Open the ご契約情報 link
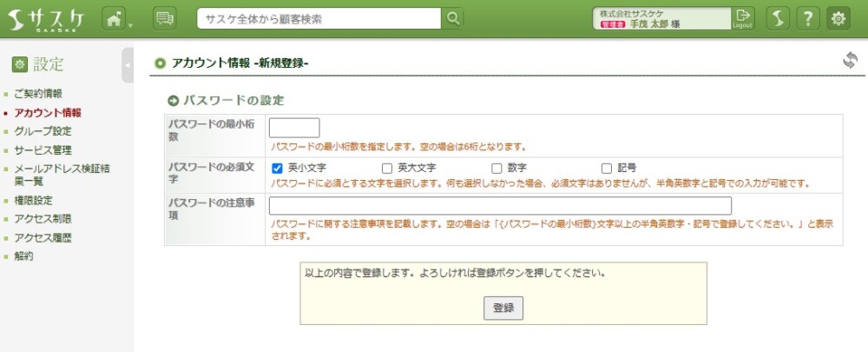The width and height of the screenshot is (868, 352). click(x=38, y=93)
